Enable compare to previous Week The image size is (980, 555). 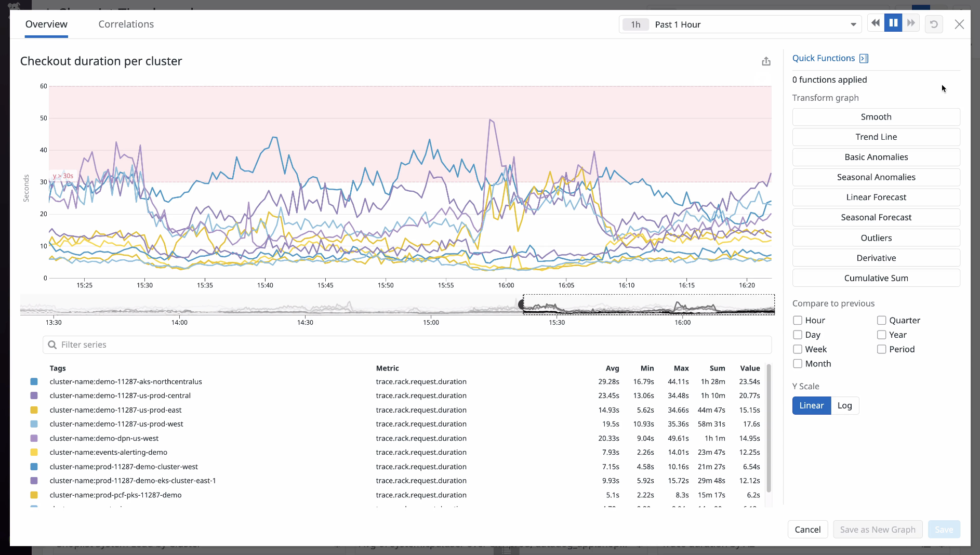[x=798, y=349]
